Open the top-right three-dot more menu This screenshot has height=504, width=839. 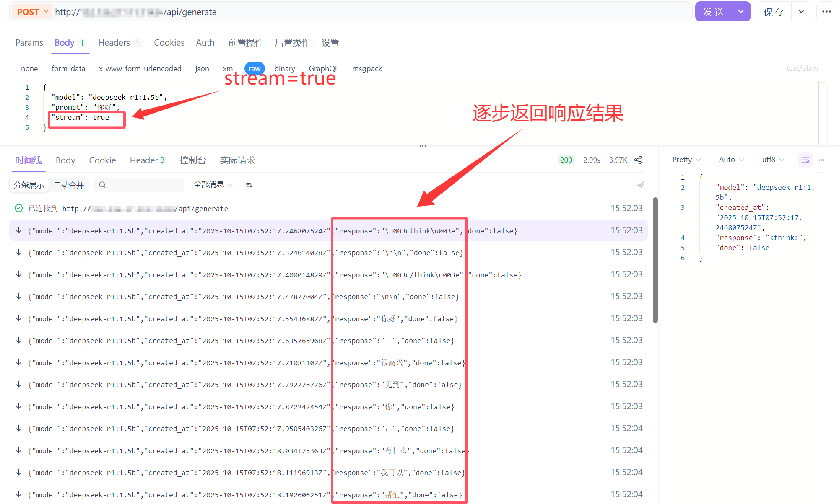click(826, 12)
